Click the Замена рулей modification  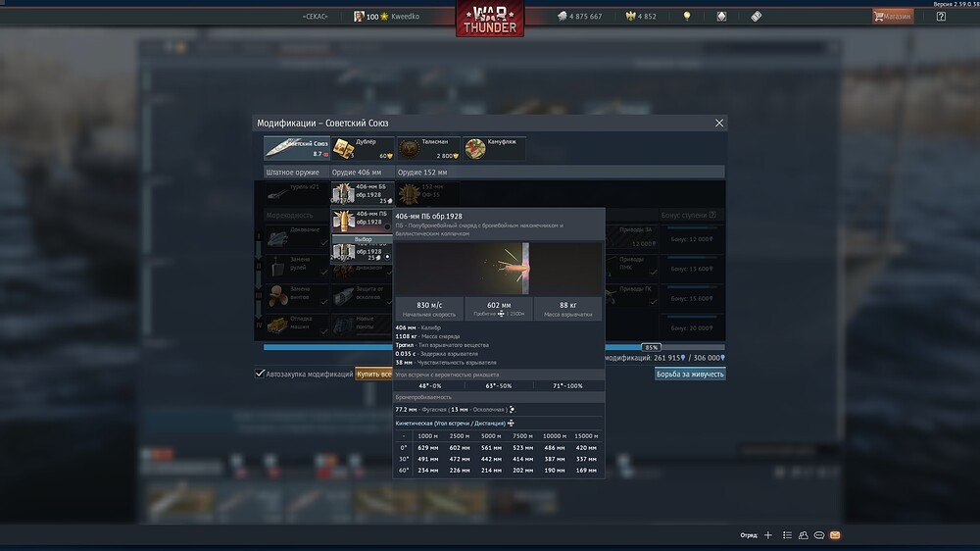pos(297,267)
